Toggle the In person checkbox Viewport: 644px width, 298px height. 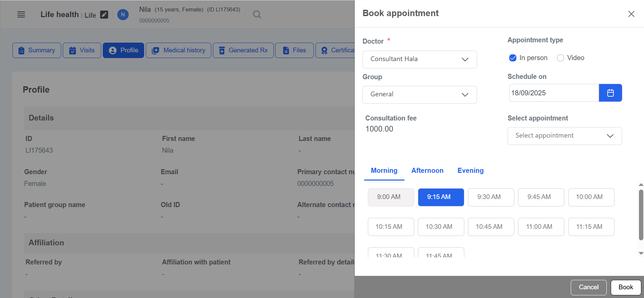513,58
